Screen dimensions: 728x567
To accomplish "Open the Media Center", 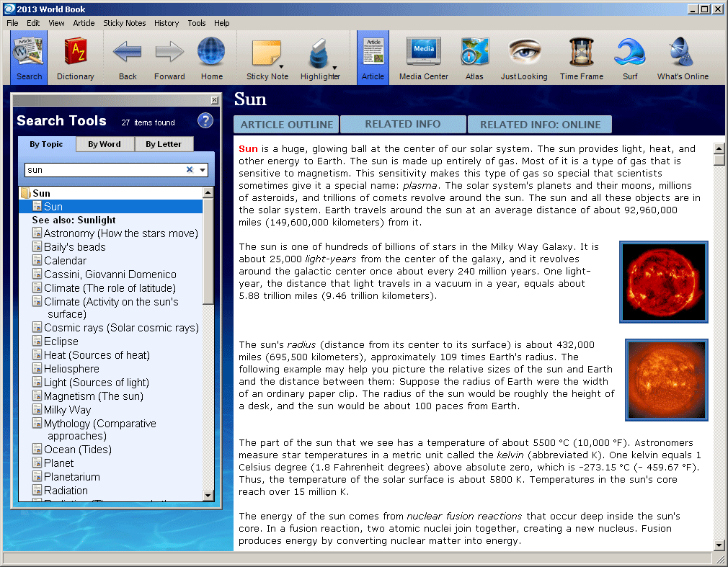I will pos(423,58).
